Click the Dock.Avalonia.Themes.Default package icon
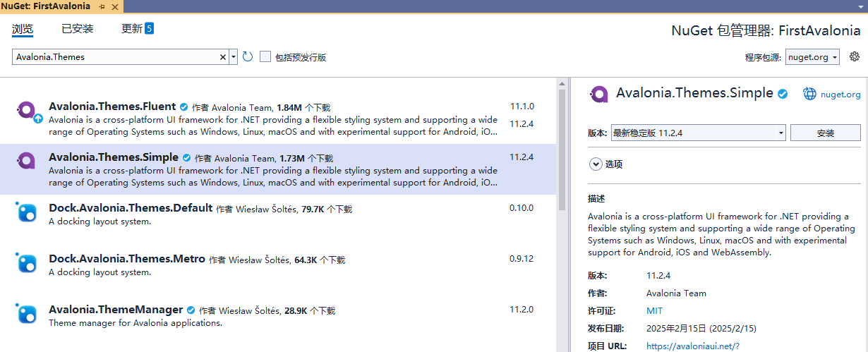 tap(26, 212)
